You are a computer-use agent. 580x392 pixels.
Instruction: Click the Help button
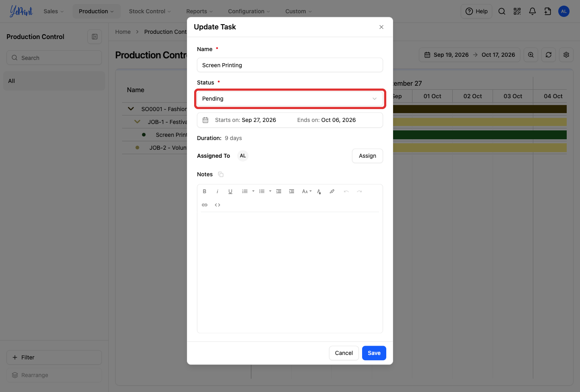click(x=476, y=11)
